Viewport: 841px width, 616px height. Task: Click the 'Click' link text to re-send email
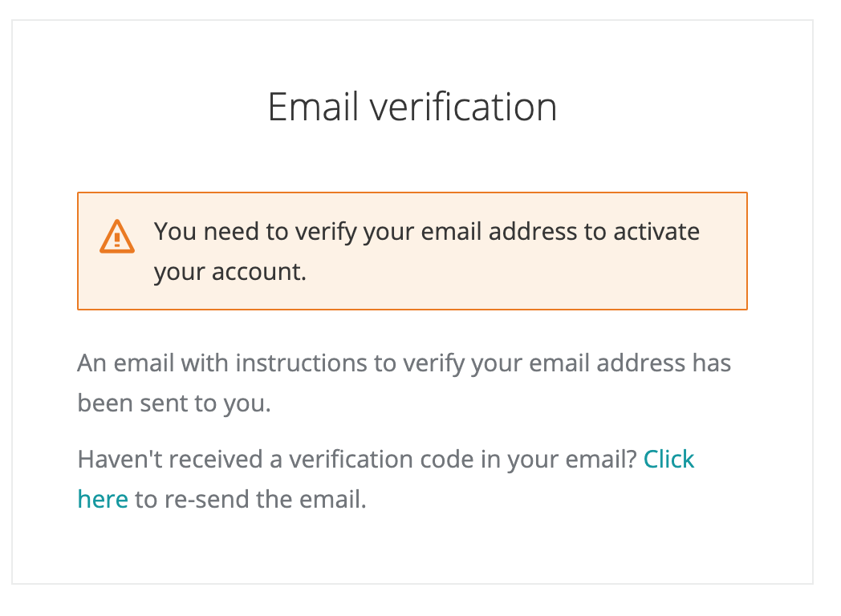tap(668, 460)
